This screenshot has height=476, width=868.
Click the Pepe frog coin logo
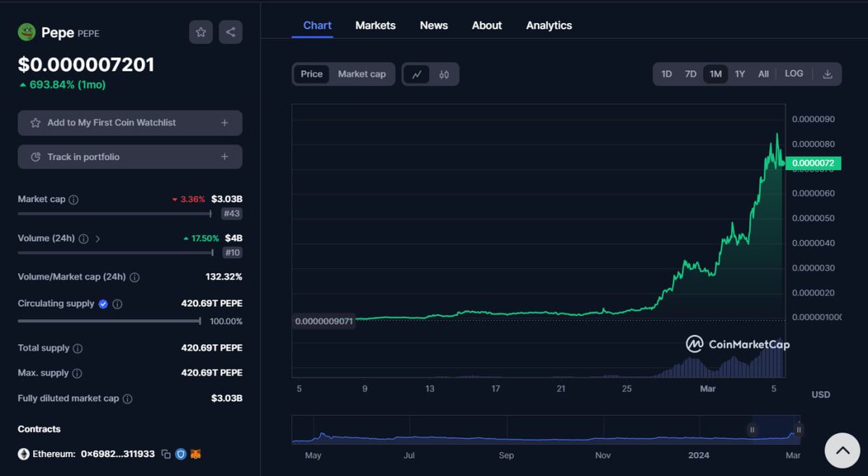[27, 32]
